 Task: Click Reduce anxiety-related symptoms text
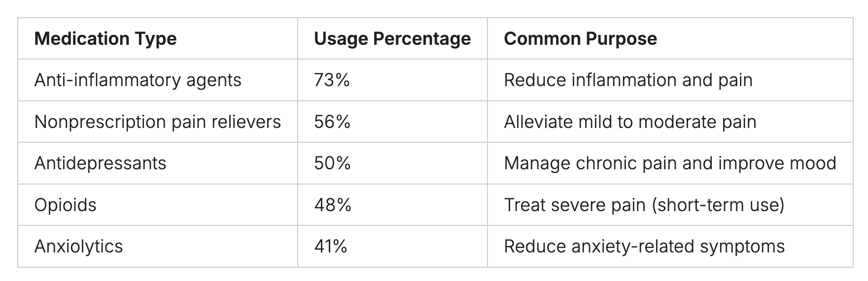[x=644, y=247]
